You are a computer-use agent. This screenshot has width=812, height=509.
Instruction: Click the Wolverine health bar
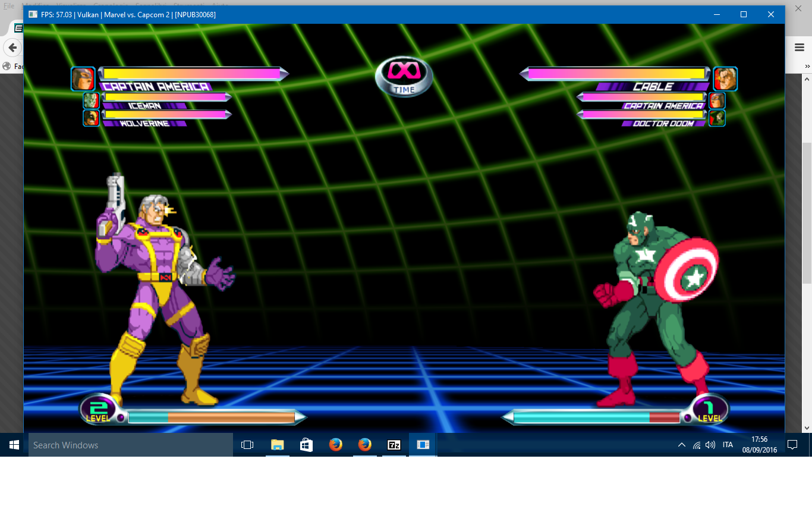tap(166, 114)
